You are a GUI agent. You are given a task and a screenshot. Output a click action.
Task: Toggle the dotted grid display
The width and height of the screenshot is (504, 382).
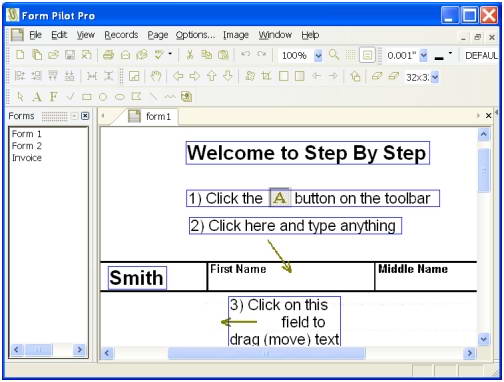[350, 55]
